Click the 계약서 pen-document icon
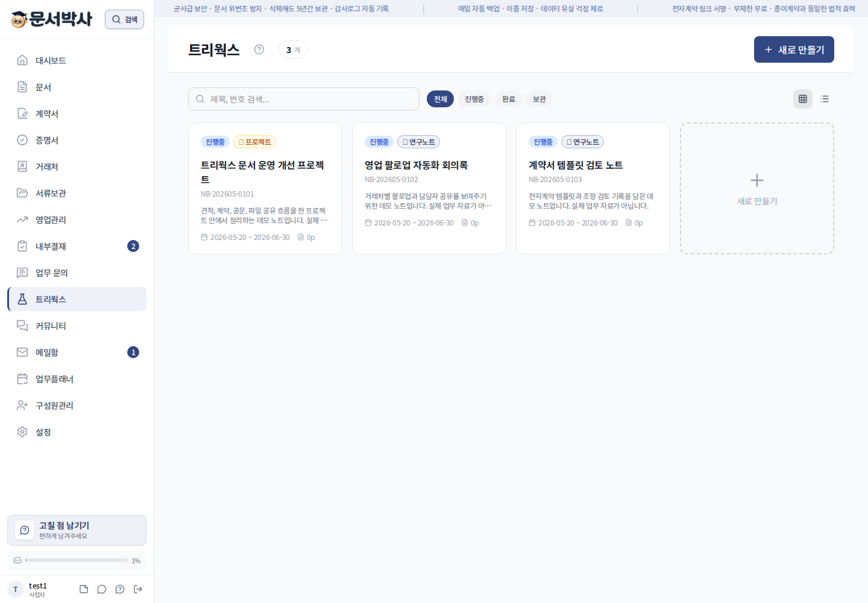The height and width of the screenshot is (603, 868). 22,113
